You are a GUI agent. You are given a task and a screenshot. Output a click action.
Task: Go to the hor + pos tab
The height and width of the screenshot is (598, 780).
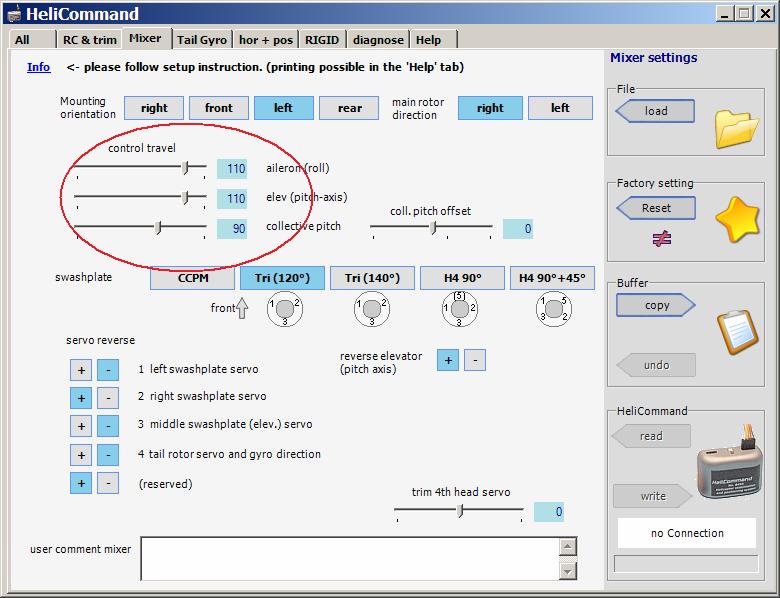coord(266,39)
